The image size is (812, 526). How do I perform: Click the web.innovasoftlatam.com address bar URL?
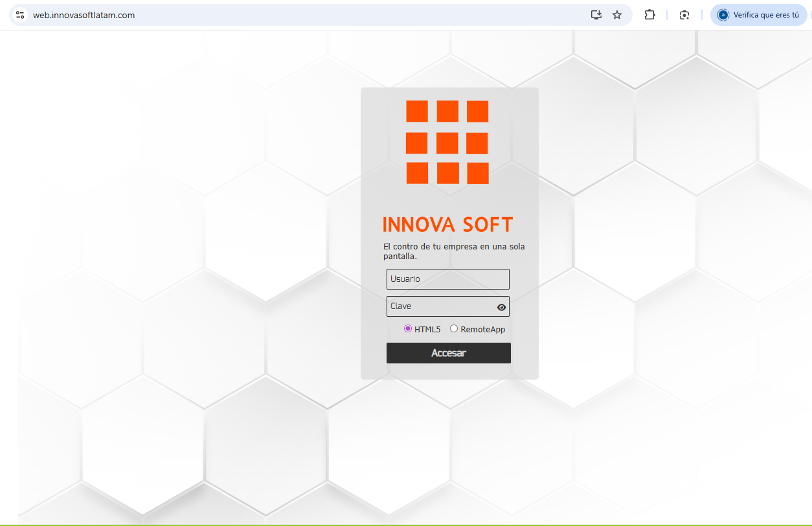84,15
